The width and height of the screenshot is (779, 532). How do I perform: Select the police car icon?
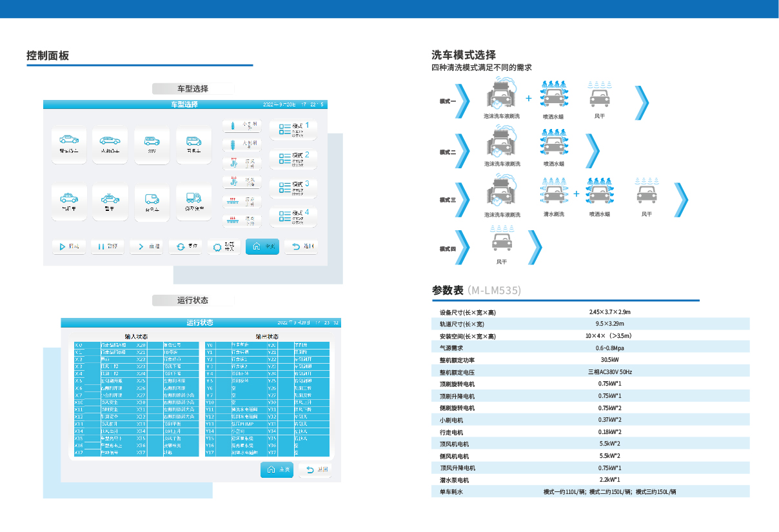click(110, 202)
